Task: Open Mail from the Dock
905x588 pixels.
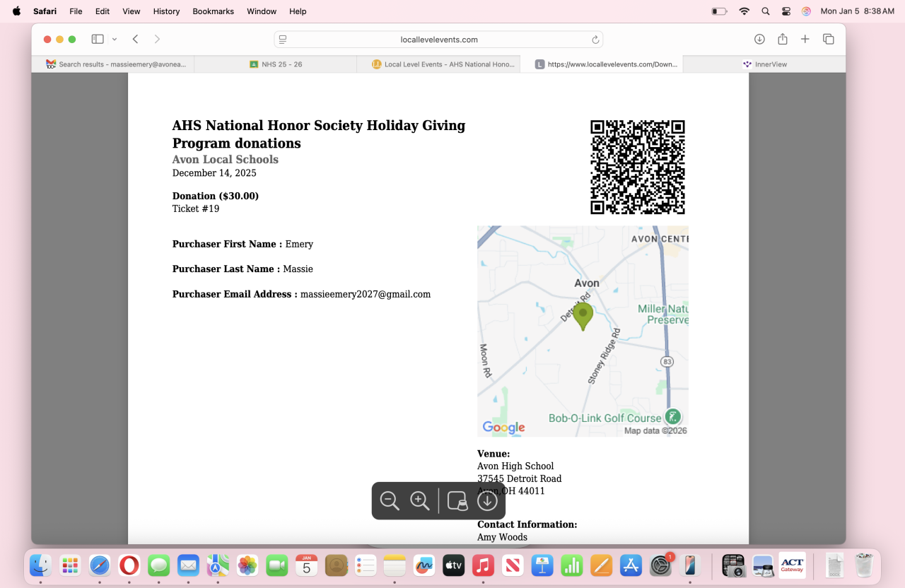Action: tap(188, 565)
